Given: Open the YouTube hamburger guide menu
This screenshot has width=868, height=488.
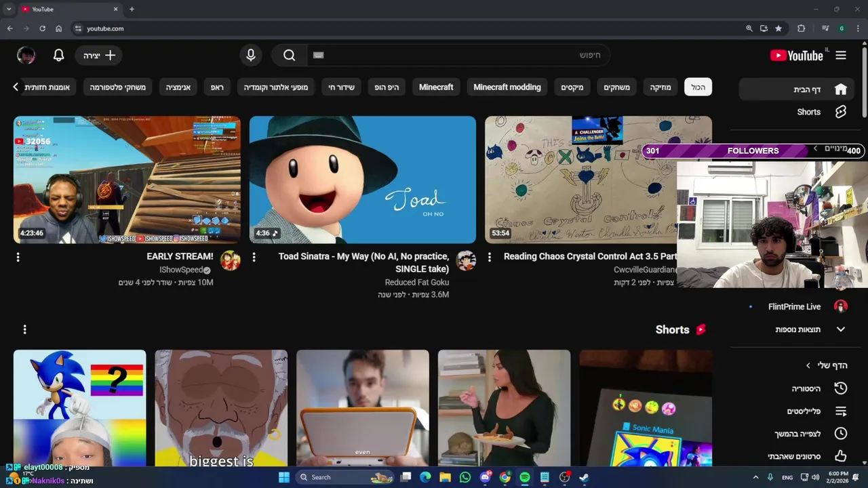Looking at the screenshot, I should click(x=841, y=56).
